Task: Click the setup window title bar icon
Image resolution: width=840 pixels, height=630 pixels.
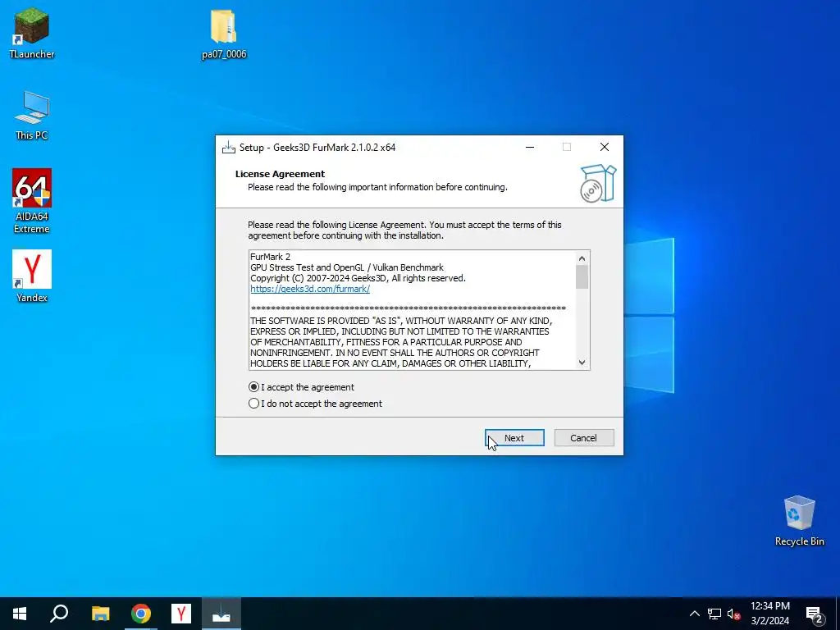Action: point(229,147)
